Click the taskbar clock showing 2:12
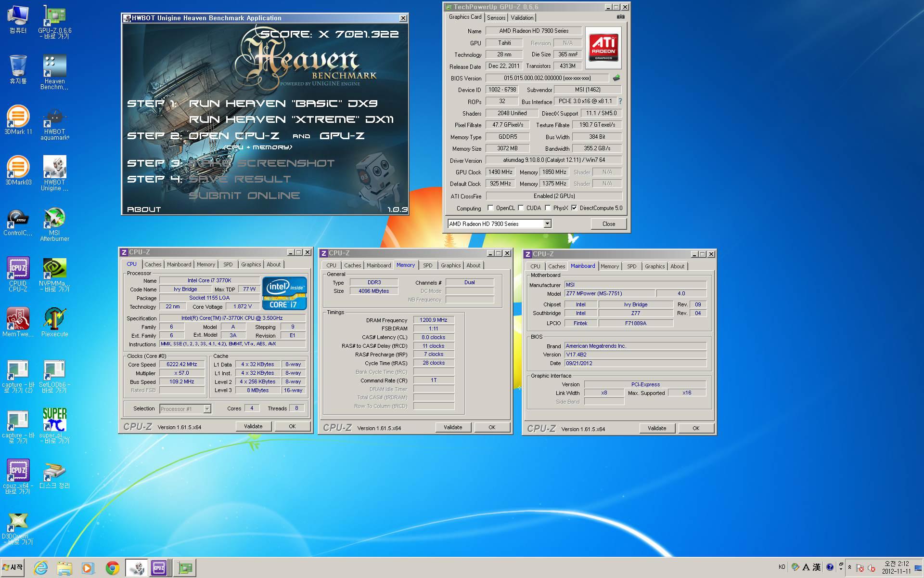 coord(896,567)
